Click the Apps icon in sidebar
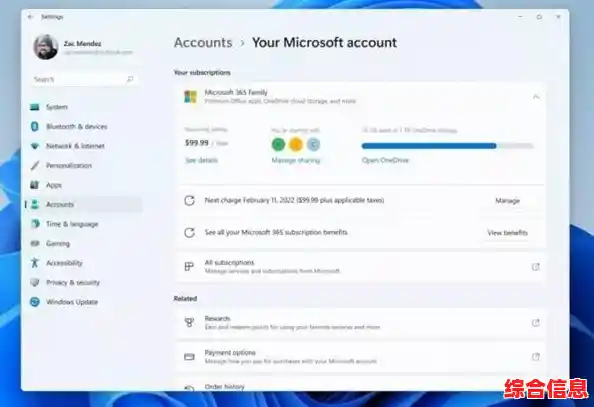Screen dimensions: 594x407 34,185
